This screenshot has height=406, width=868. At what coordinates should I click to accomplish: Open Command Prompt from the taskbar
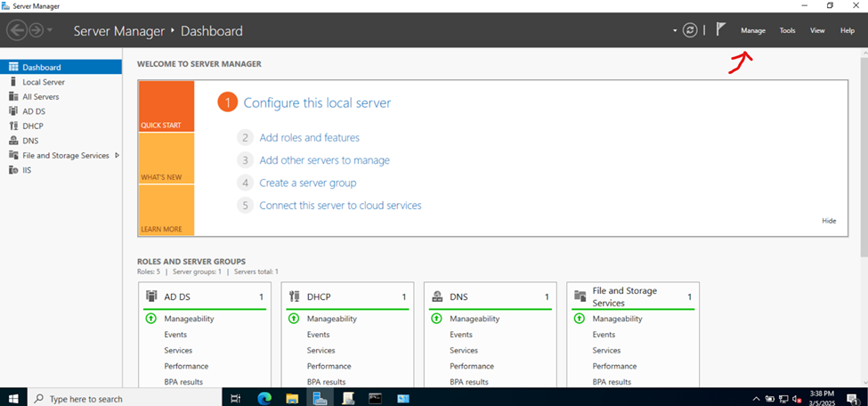pos(376,398)
